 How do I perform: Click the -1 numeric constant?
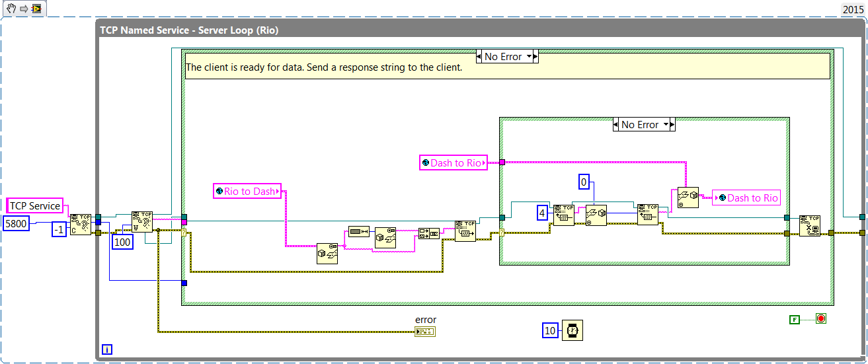click(x=59, y=229)
